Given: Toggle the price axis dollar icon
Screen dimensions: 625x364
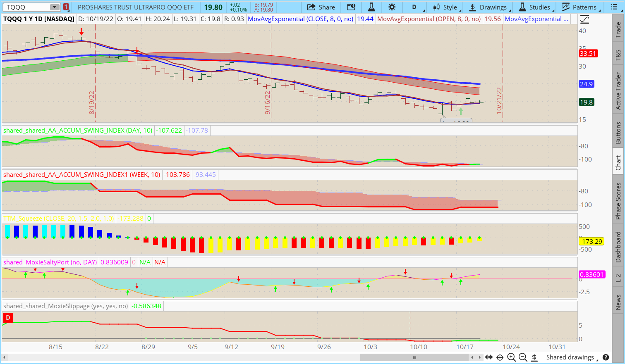Looking at the screenshot, I should point(534,357).
